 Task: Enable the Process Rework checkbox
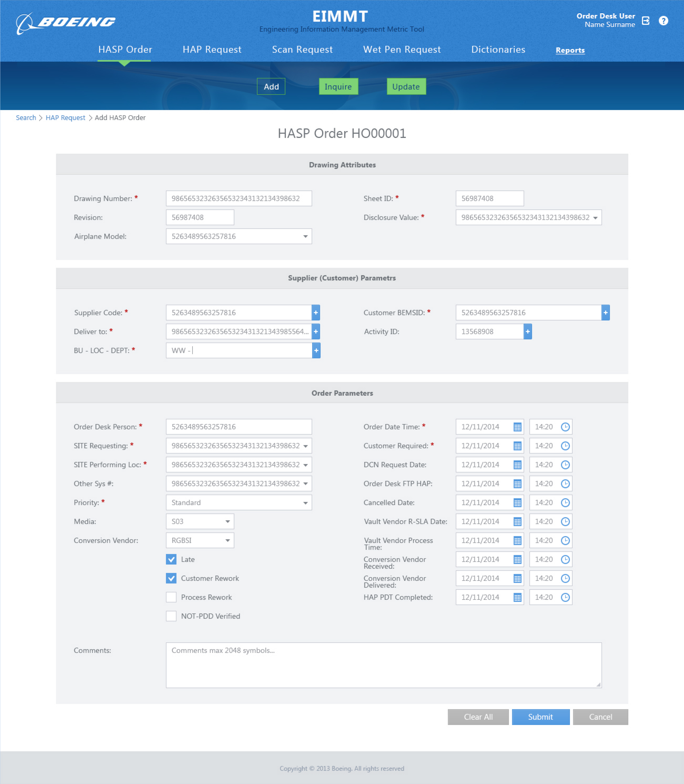(x=171, y=597)
